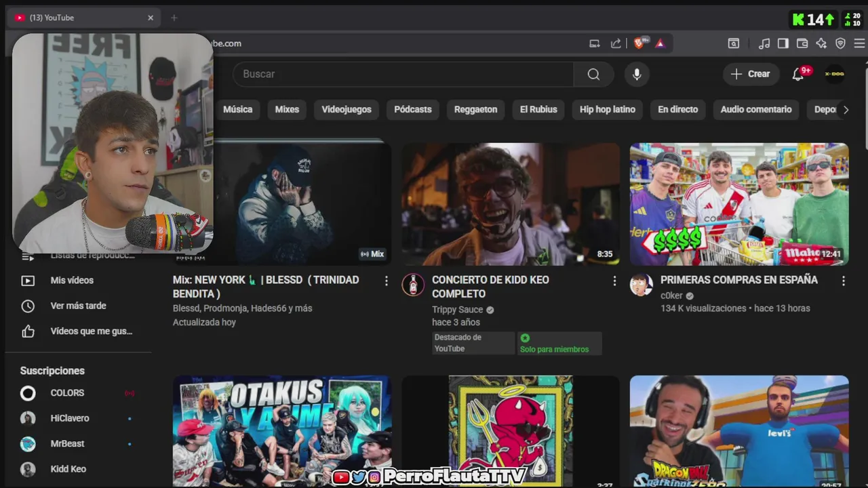Open the browser hamburger menu
This screenshot has width=868, height=488.
pos(859,43)
